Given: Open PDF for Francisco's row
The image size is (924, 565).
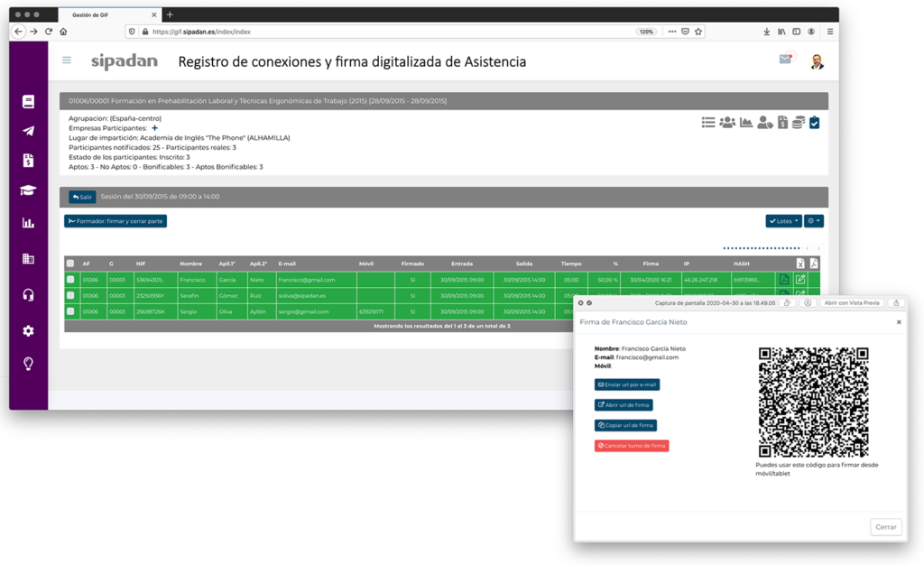Looking at the screenshot, I should tap(784, 279).
